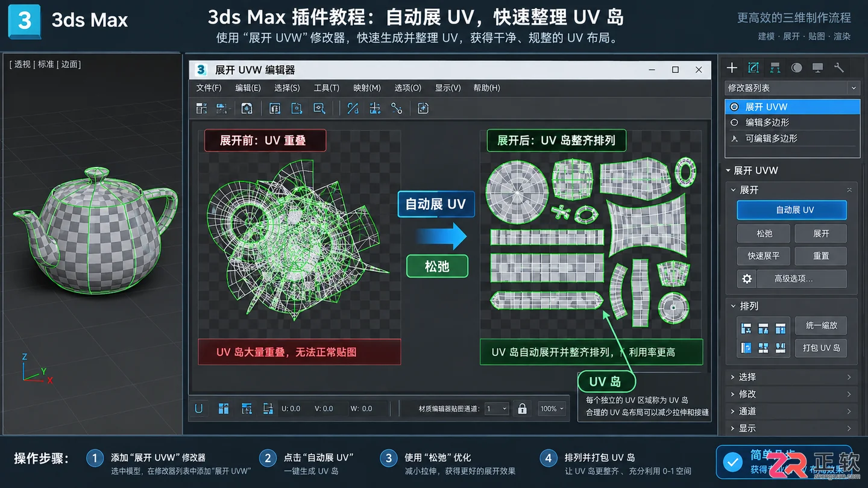Click the last arrange icon in 排列 top row

coord(781,328)
